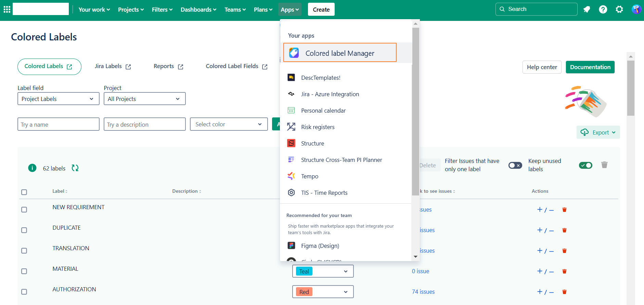Image resolution: width=644 pixels, height=305 pixels.
Task: Open the settings gear icon
Action: (619, 9)
